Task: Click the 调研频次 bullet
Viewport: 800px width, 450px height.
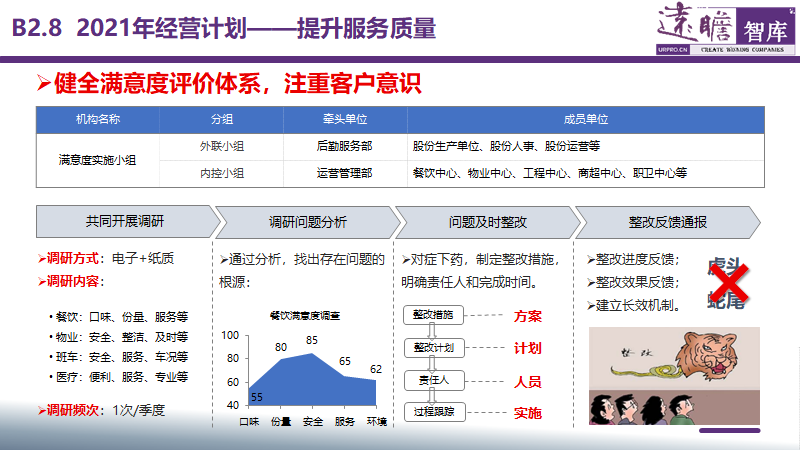Action: pyautogui.click(x=101, y=410)
